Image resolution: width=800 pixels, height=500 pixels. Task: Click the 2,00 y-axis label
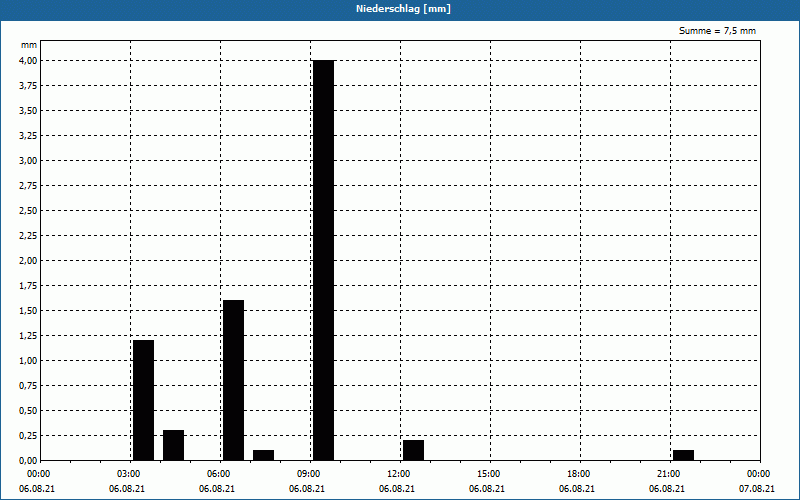(28, 260)
